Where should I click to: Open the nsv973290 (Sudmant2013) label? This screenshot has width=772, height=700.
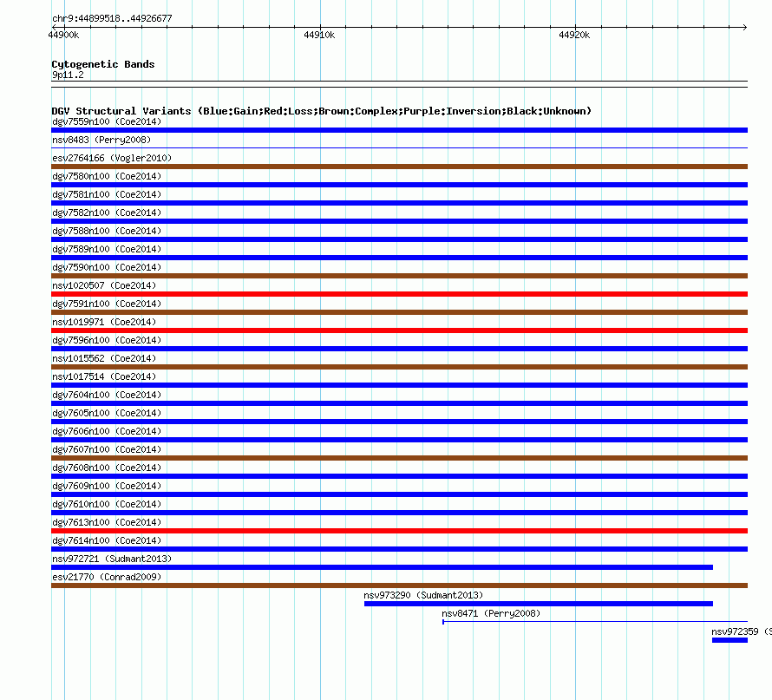423,595
